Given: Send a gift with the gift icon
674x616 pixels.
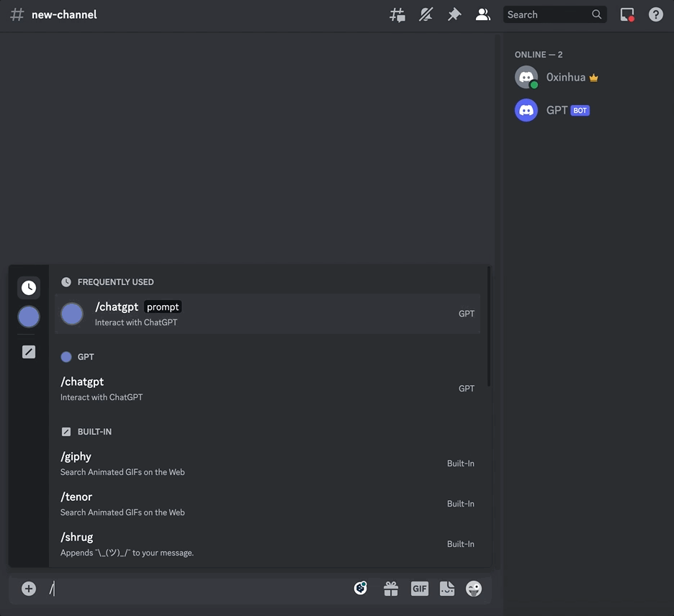Looking at the screenshot, I should click(x=391, y=589).
